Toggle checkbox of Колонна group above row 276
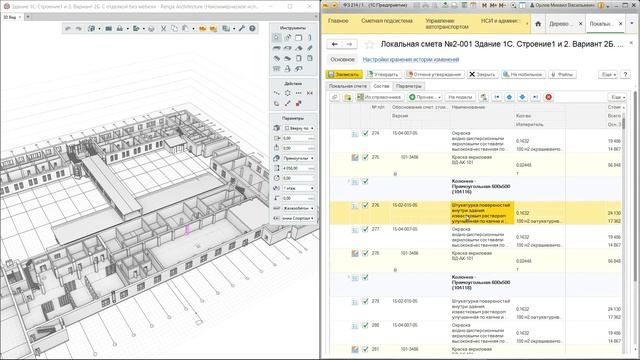 (x=365, y=182)
